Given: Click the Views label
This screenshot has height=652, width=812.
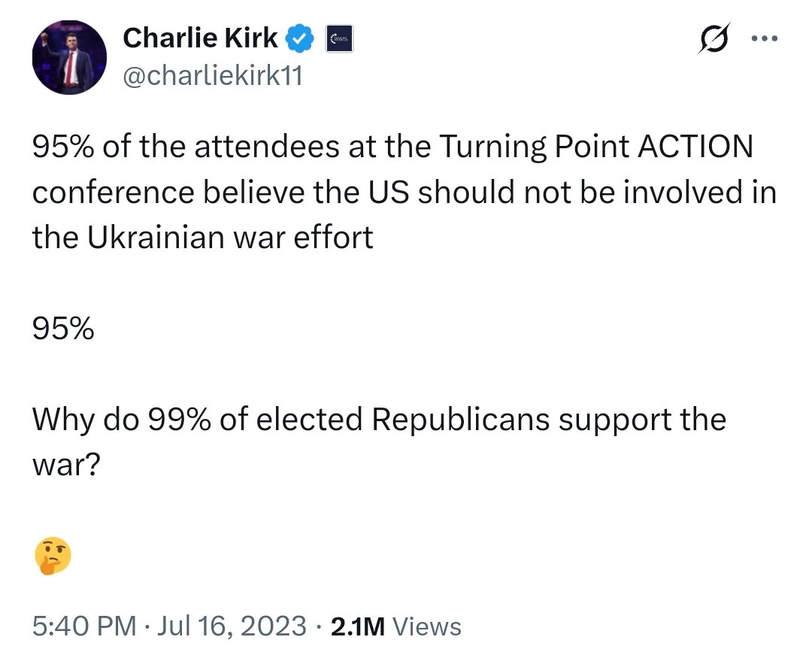Looking at the screenshot, I should tap(427, 626).
